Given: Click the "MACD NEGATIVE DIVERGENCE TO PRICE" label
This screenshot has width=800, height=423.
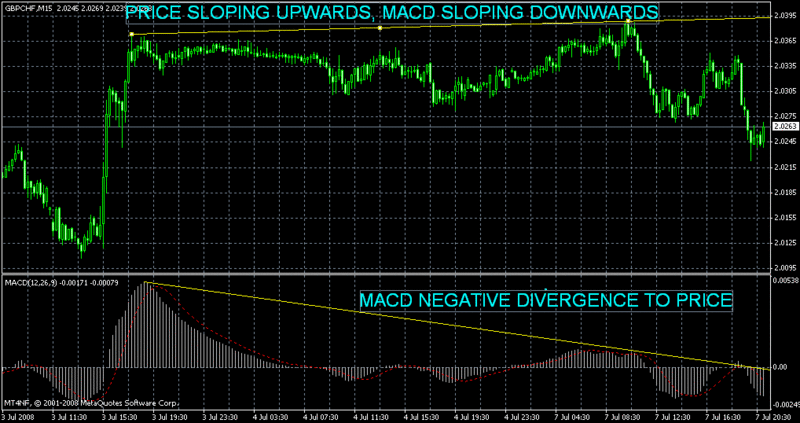Looking at the screenshot, I should (x=545, y=299).
